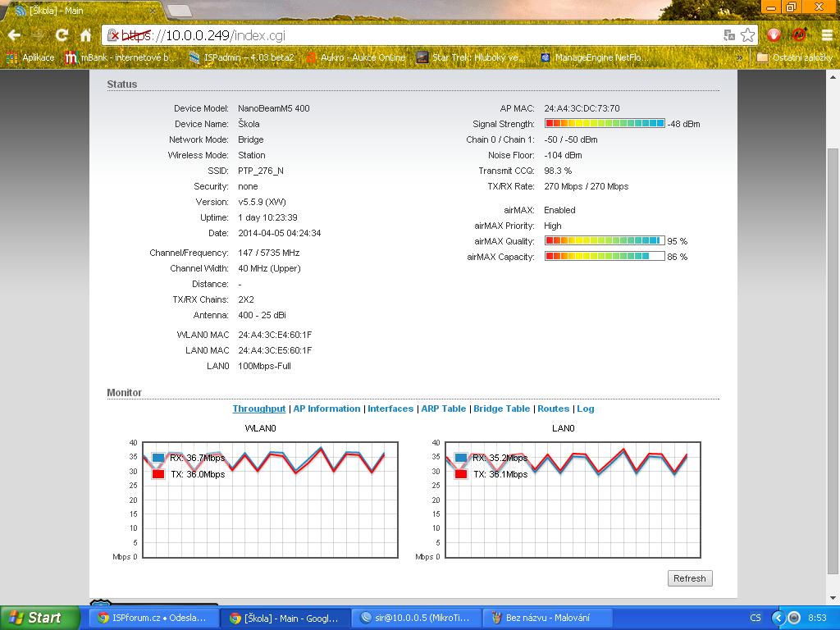Open the Bridge Table link
Screen dimensions: 840x630
pyautogui.click(x=501, y=409)
